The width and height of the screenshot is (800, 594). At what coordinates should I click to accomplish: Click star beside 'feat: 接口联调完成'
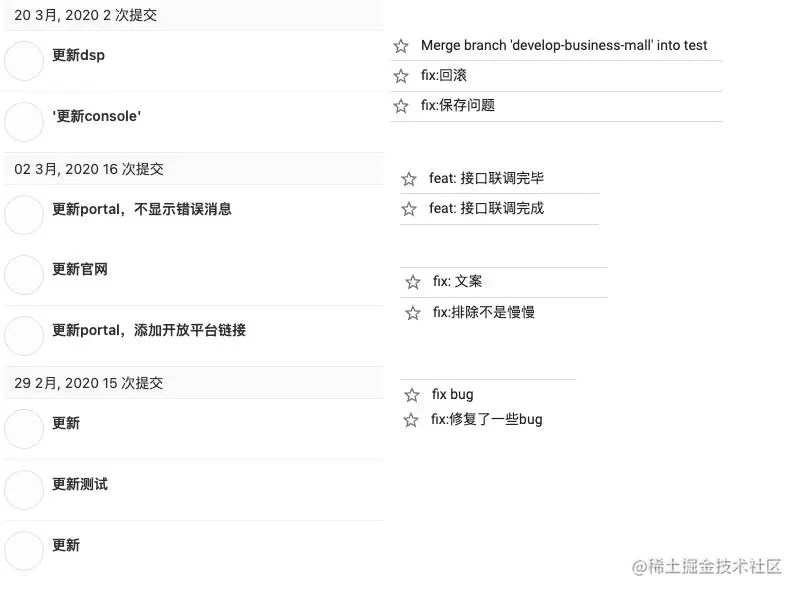[409, 209]
